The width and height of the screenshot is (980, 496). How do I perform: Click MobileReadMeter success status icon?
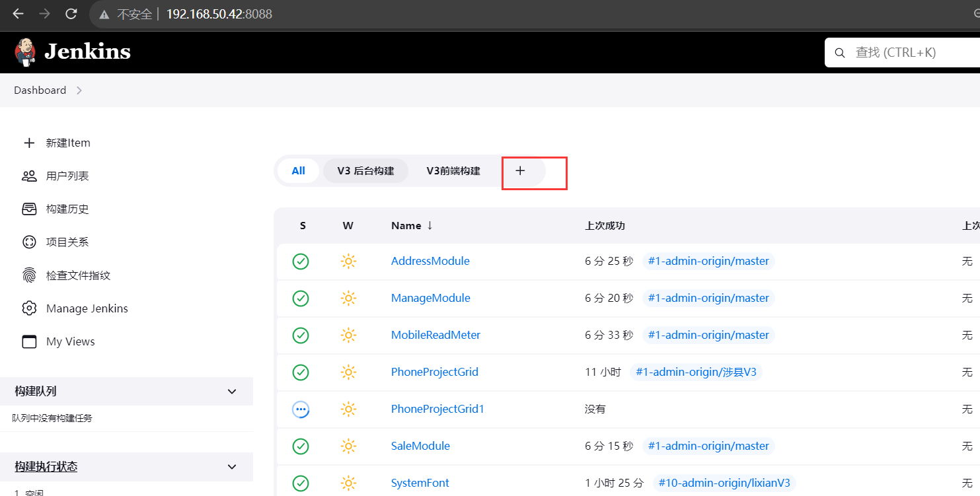click(x=301, y=336)
